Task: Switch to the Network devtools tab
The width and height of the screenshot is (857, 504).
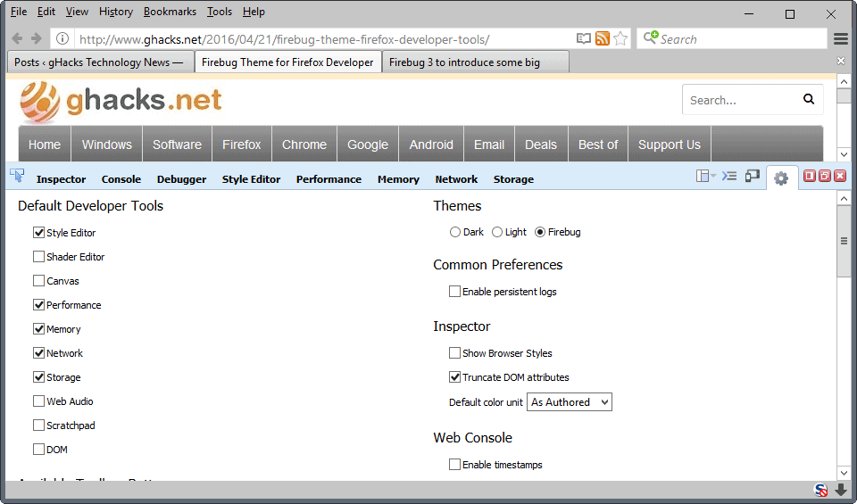Action: (456, 179)
